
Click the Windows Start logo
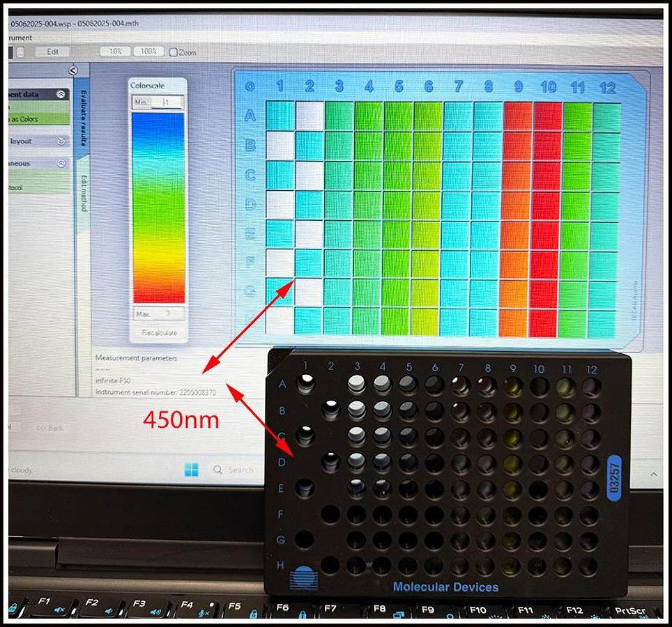tap(192, 470)
